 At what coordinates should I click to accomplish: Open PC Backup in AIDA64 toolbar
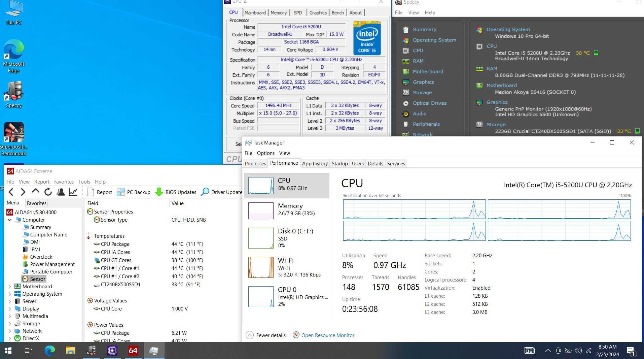tap(134, 192)
